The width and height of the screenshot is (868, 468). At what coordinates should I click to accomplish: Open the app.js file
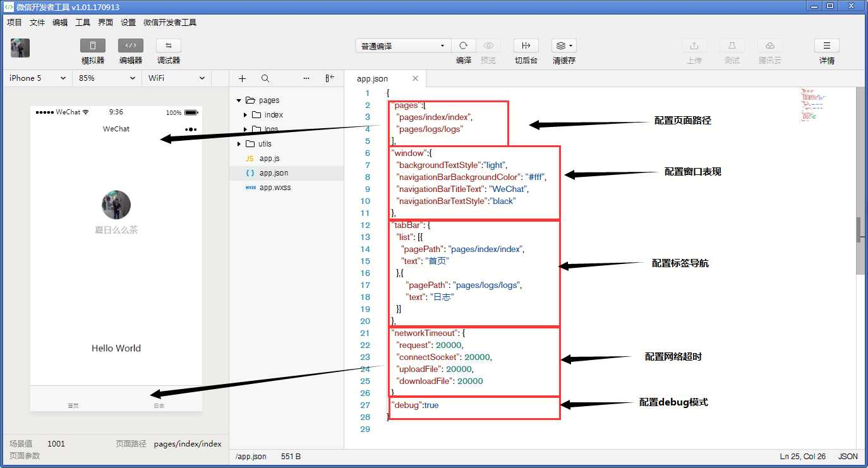pos(269,159)
